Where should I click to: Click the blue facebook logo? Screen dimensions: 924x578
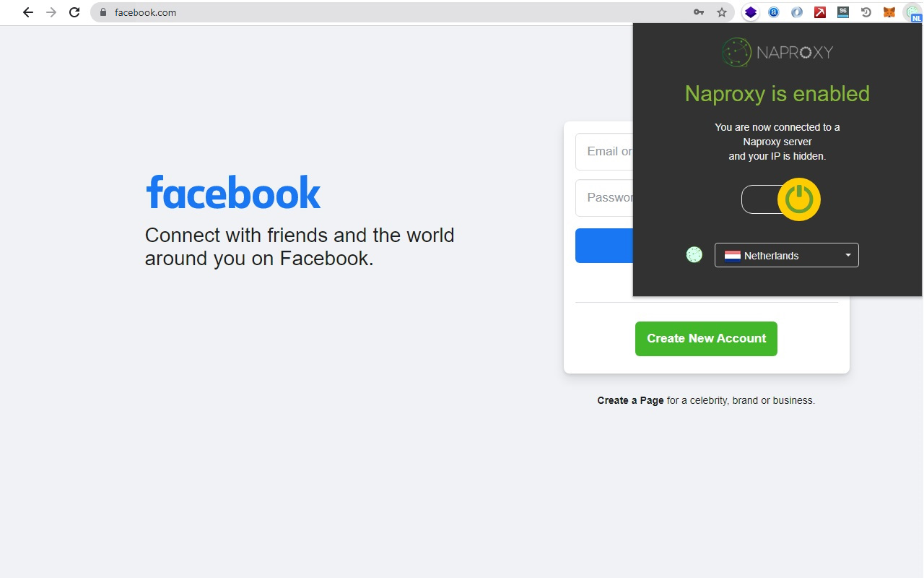coord(233,192)
